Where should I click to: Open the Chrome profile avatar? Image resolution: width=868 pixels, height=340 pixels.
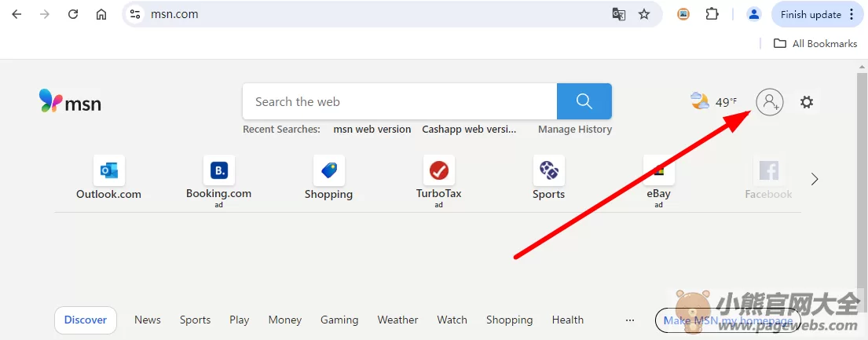point(753,14)
